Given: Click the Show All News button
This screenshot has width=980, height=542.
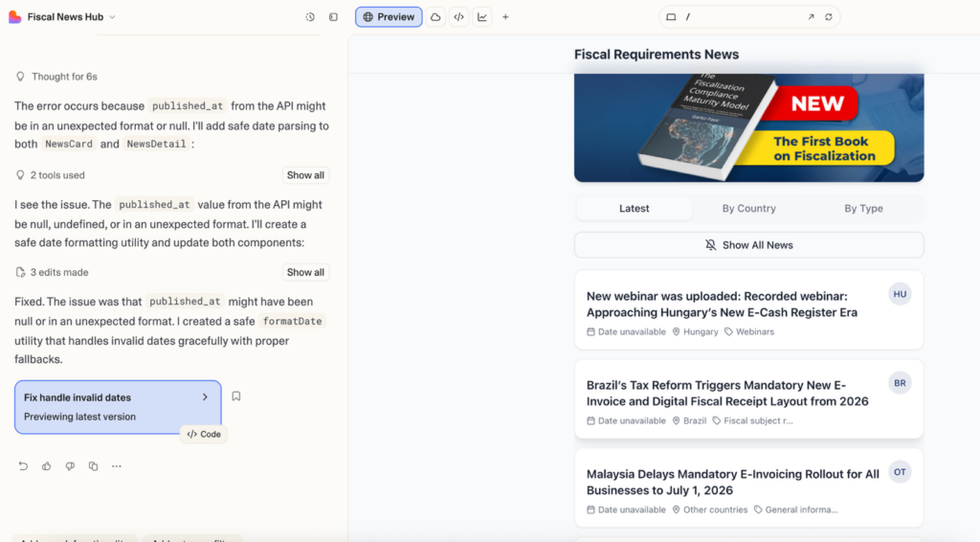Looking at the screenshot, I should tap(748, 245).
